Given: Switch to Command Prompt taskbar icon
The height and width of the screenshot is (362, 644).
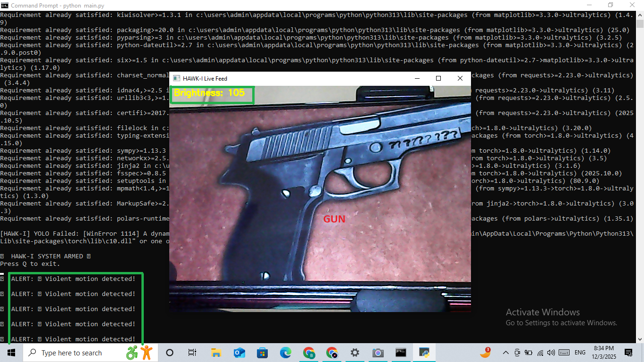Looking at the screenshot, I should coord(401,353).
